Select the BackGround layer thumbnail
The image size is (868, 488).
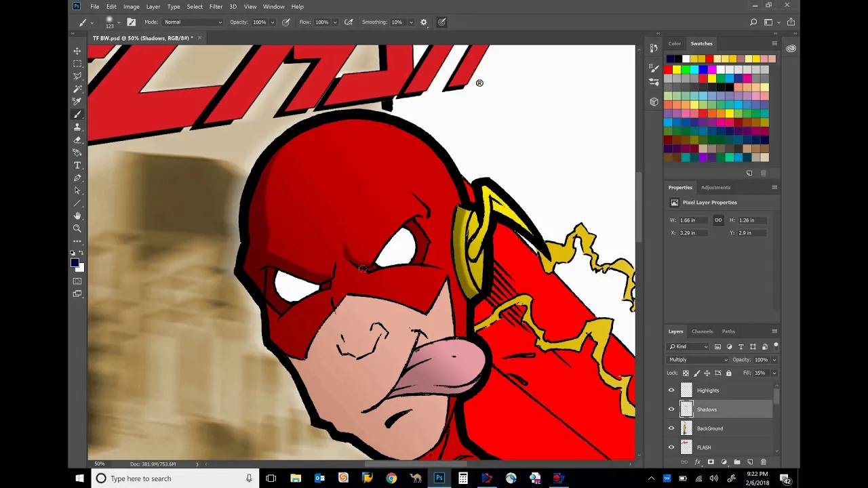click(x=686, y=428)
